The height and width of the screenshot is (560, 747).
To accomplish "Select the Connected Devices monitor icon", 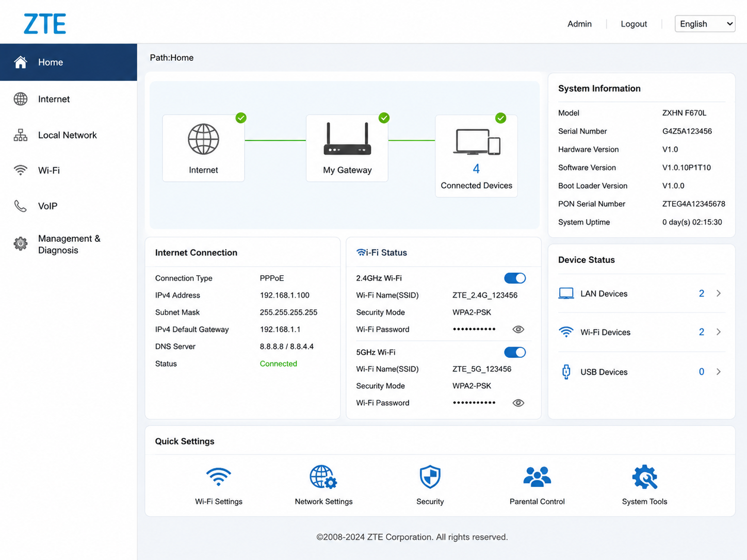I will [477, 142].
